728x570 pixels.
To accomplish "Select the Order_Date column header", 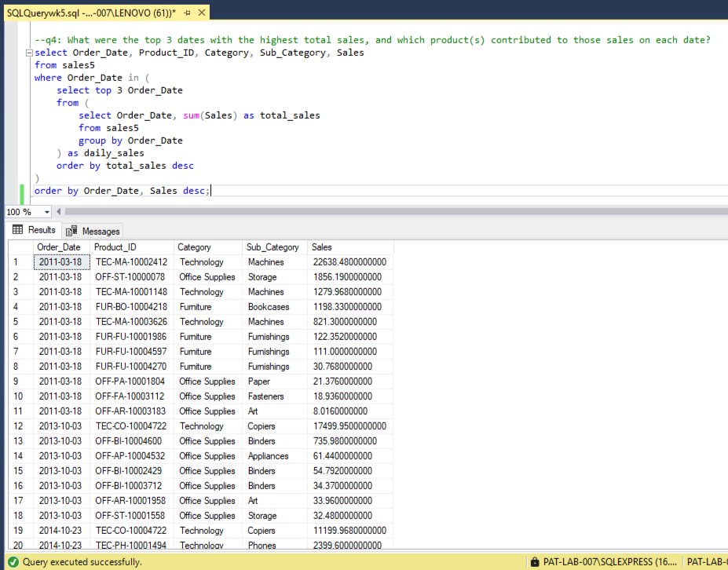I will point(61,247).
